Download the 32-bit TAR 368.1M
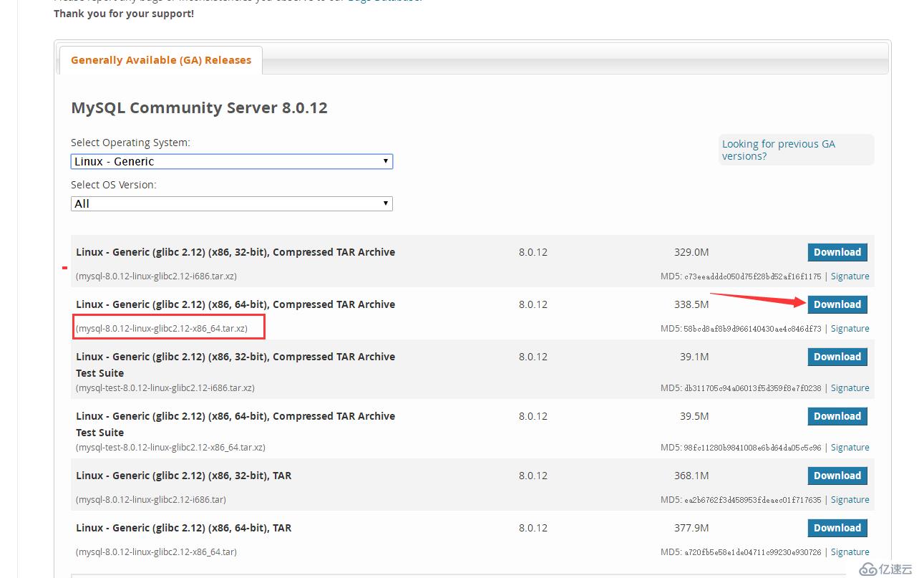 pos(837,476)
